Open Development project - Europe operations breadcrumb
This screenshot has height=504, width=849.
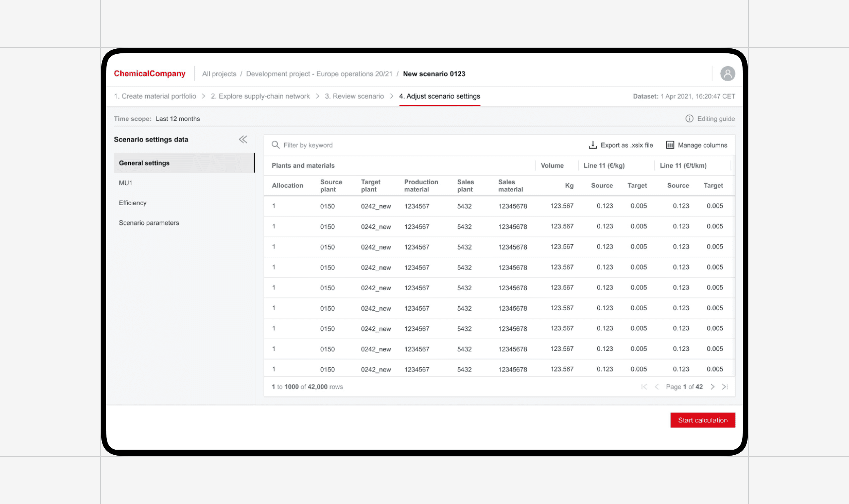[x=319, y=74]
